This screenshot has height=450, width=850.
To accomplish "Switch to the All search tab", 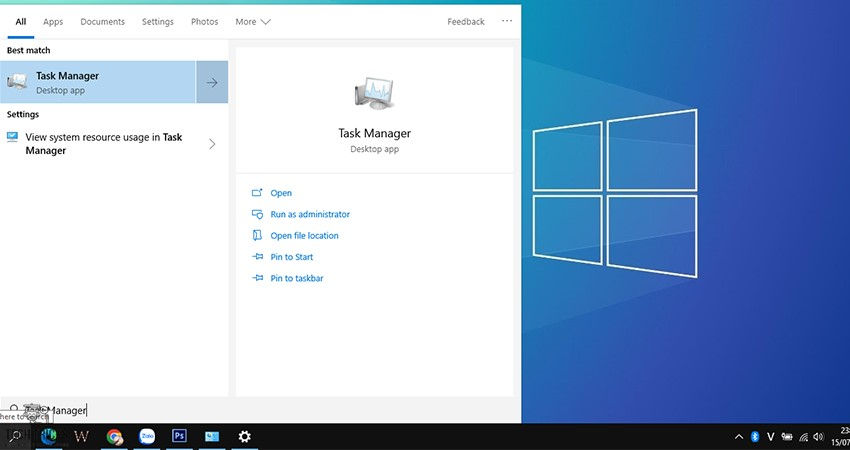I will pyautogui.click(x=21, y=22).
